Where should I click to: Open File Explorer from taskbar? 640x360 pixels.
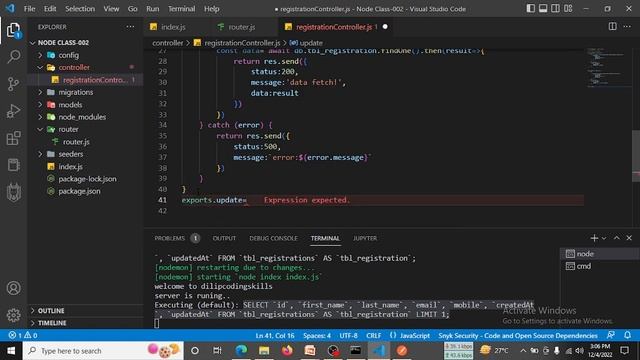(264, 351)
